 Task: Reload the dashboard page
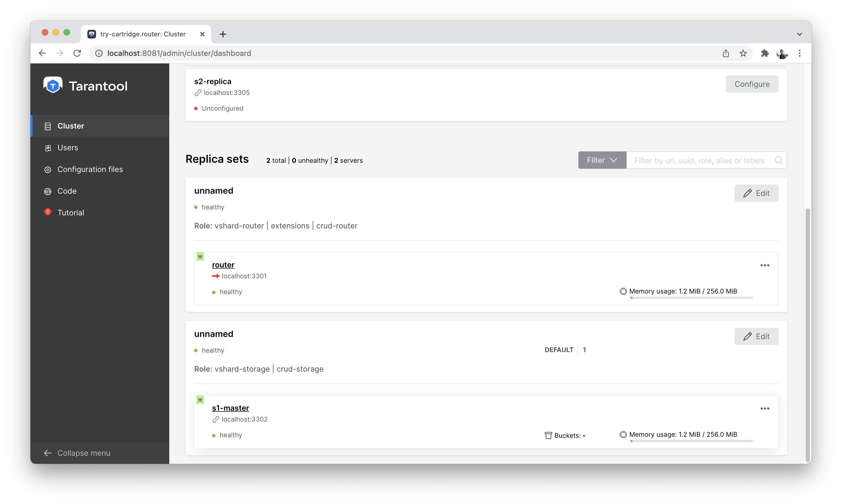77,53
